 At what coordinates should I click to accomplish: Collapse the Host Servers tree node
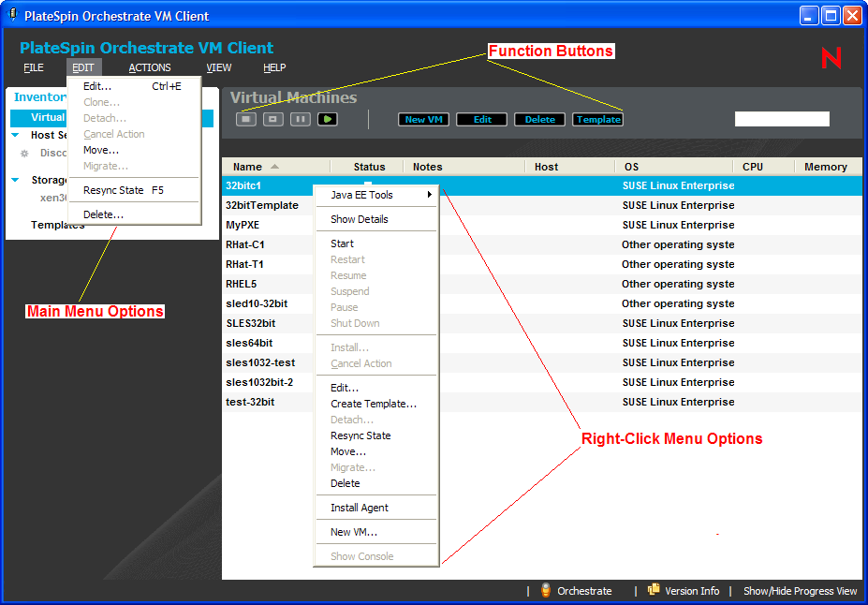pyautogui.click(x=16, y=135)
